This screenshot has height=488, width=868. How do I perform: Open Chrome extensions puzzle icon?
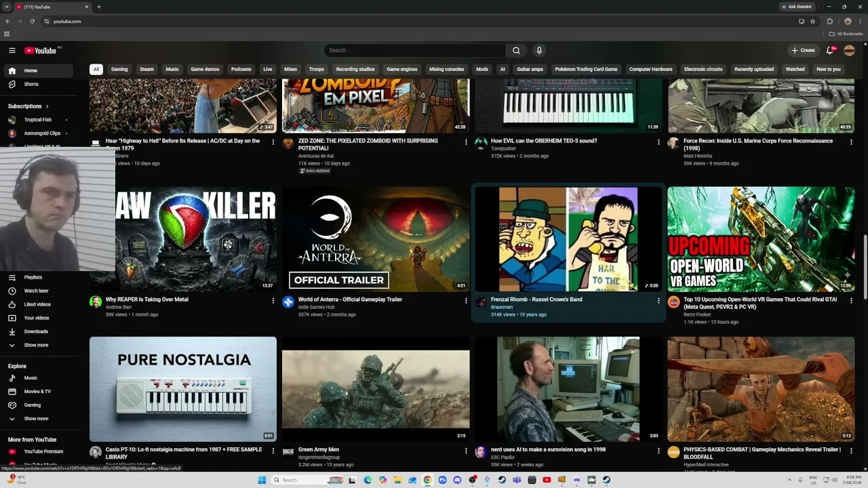coord(830,21)
